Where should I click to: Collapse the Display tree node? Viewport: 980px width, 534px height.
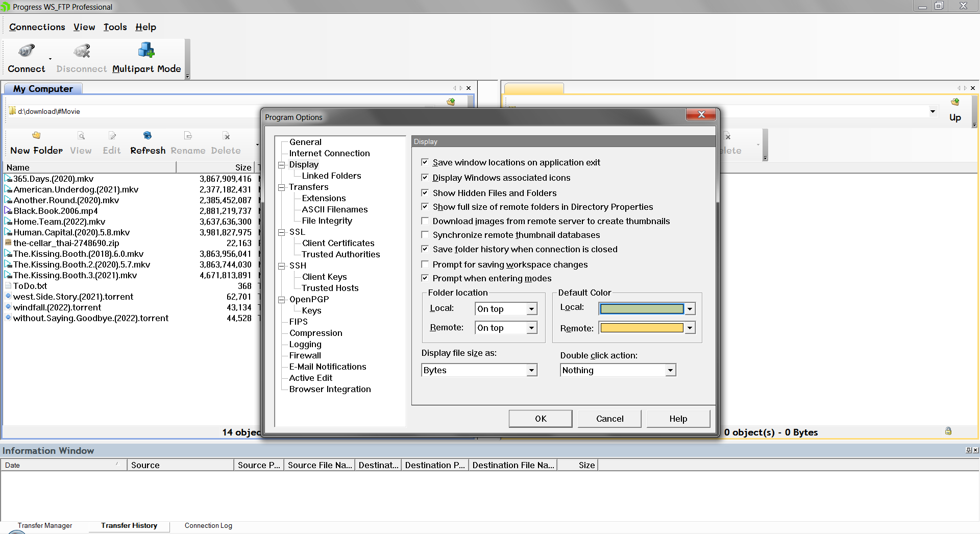tap(281, 165)
